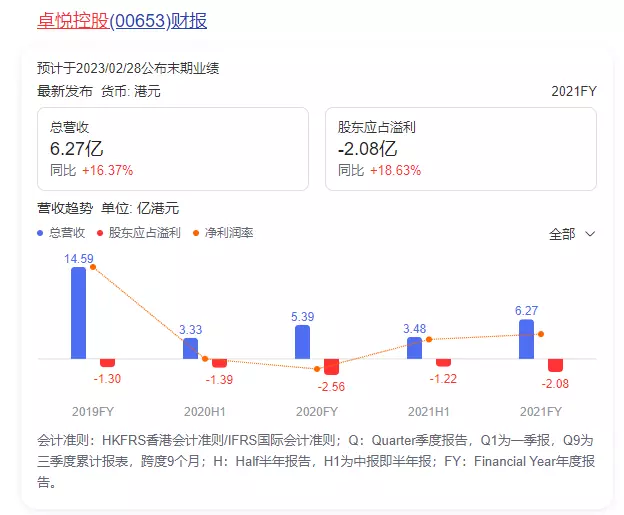Click the -2.56 value label
The width and height of the screenshot is (624, 515).
(331, 387)
